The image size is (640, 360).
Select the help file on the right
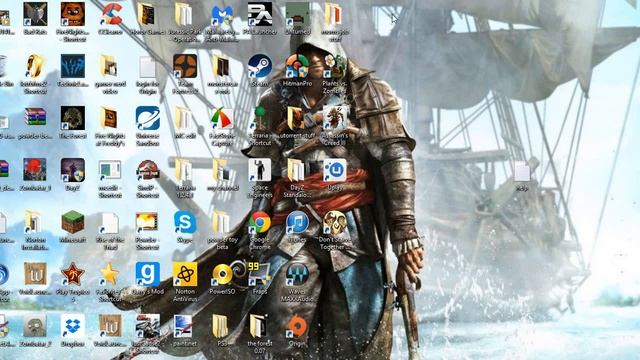point(522,171)
